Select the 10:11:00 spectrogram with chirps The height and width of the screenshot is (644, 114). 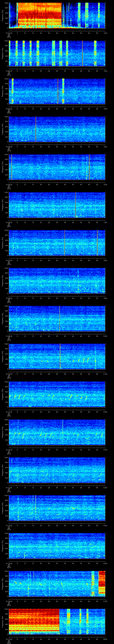click(57, 394)
